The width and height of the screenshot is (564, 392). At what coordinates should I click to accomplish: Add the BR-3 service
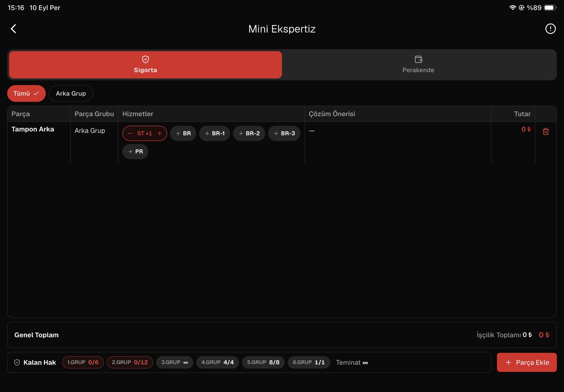[284, 133]
